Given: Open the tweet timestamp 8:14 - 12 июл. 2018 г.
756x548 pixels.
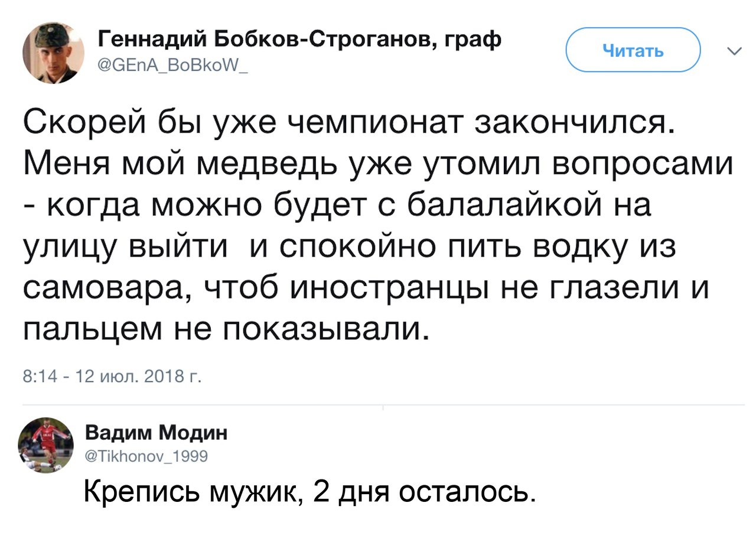Looking at the screenshot, I should point(111,377).
